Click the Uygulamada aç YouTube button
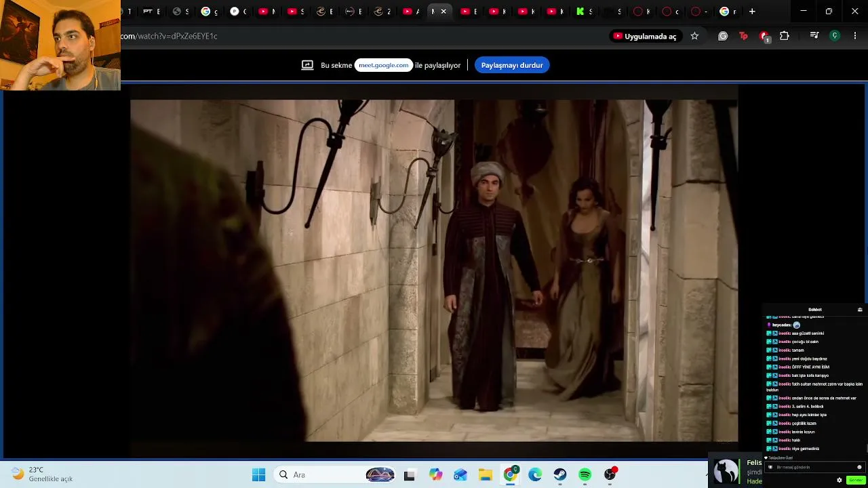 tap(646, 36)
